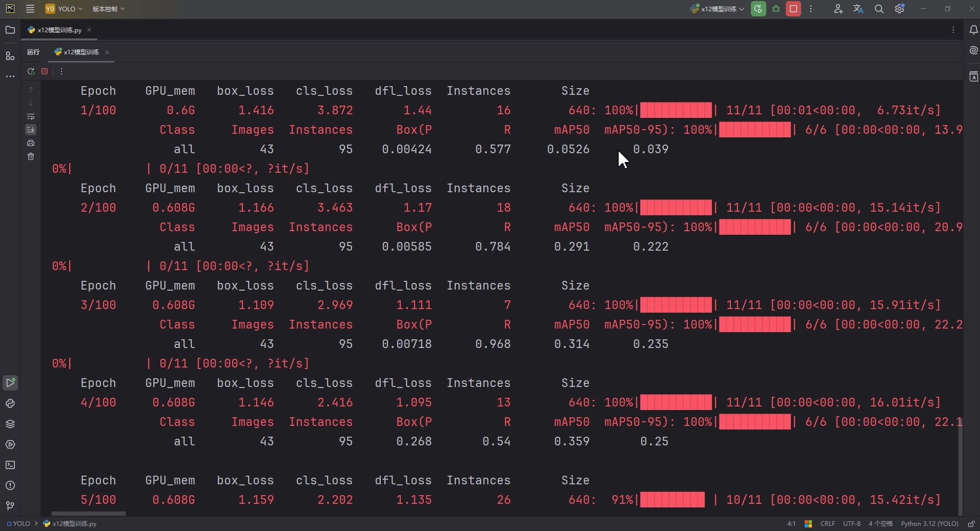Click the UTF-8 encoding status bar item
This screenshot has width=980, height=531.
pos(851,523)
